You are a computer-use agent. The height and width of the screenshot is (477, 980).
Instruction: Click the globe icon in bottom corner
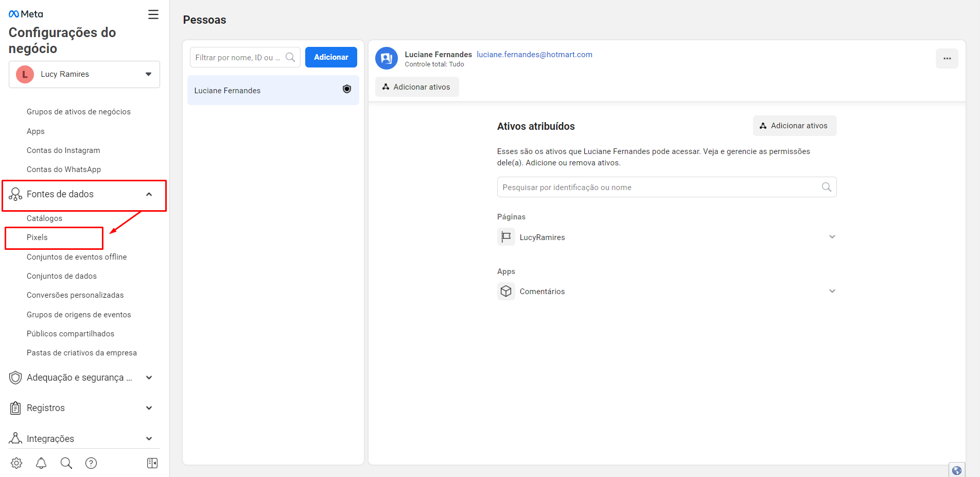click(x=957, y=470)
